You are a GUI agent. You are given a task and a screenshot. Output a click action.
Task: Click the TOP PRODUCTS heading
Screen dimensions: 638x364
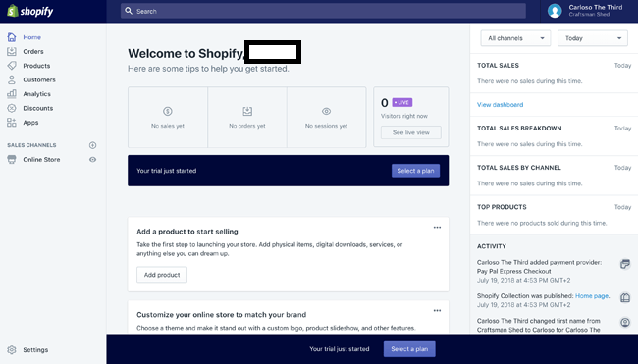(x=502, y=207)
